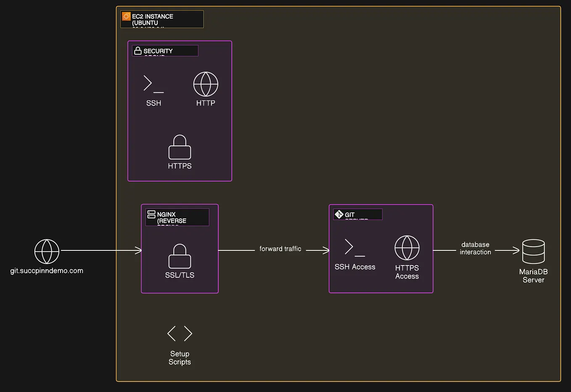Open the git.succpinndemo.com link label
This screenshot has width=571, height=392.
click(x=47, y=271)
